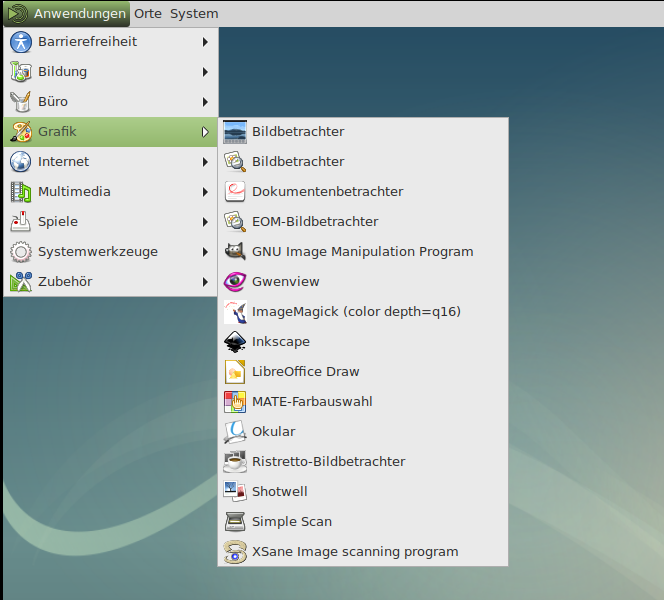The height and width of the screenshot is (600, 664).
Task: Open the Orte menu in panel
Action: point(148,14)
